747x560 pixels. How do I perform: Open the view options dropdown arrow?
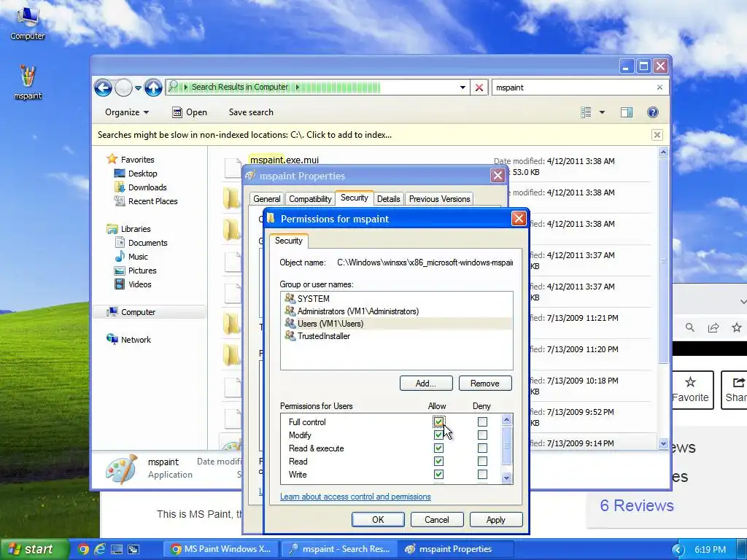pos(602,112)
